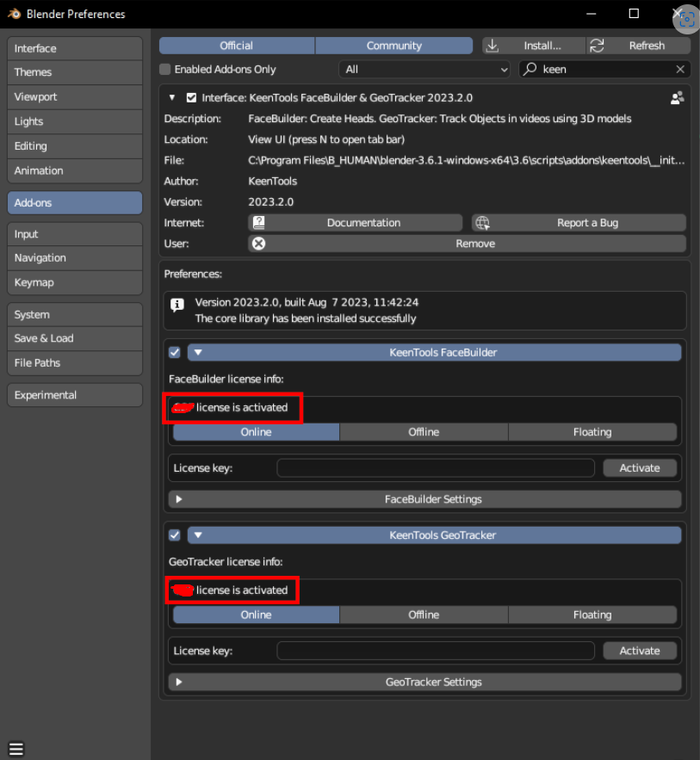Collapse the KeenTools add-on details triangle
The width and height of the screenshot is (700, 760).
(x=171, y=98)
